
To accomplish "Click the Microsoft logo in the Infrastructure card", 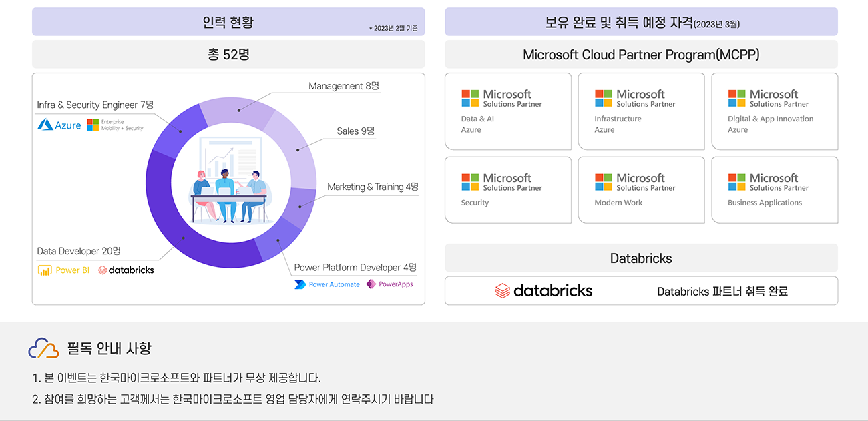I will tap(635, 99).
